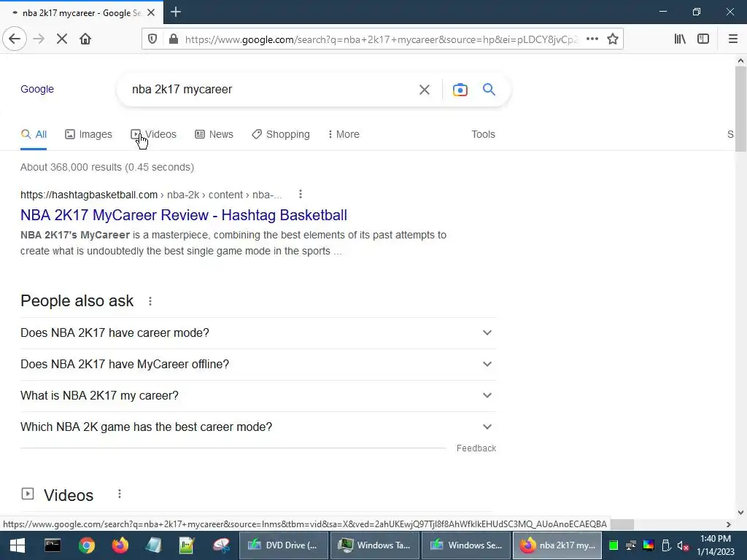
Task: Stop loading the page
Action: tap(62, 39)
